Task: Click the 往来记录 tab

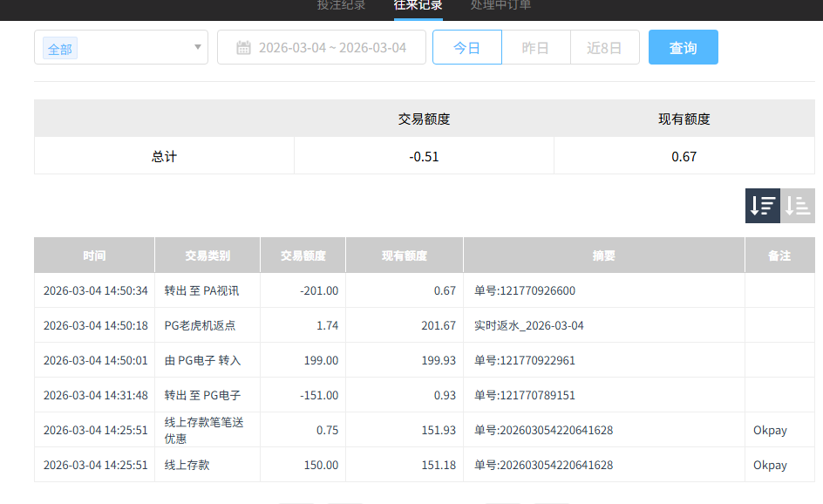Action: [418, 5]
